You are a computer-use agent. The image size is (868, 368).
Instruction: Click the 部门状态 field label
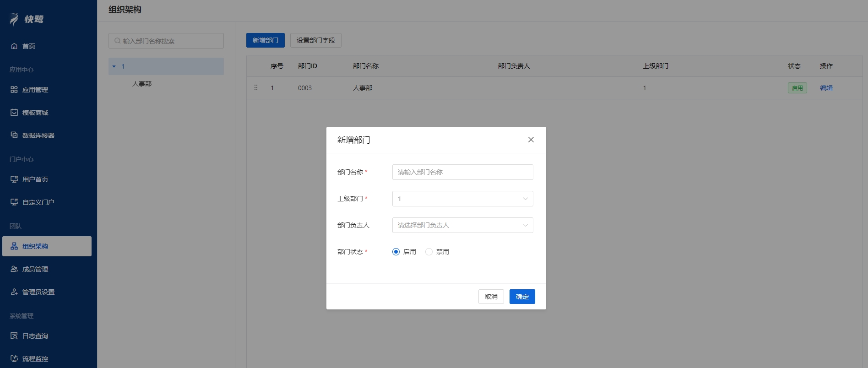pos(350,252)
